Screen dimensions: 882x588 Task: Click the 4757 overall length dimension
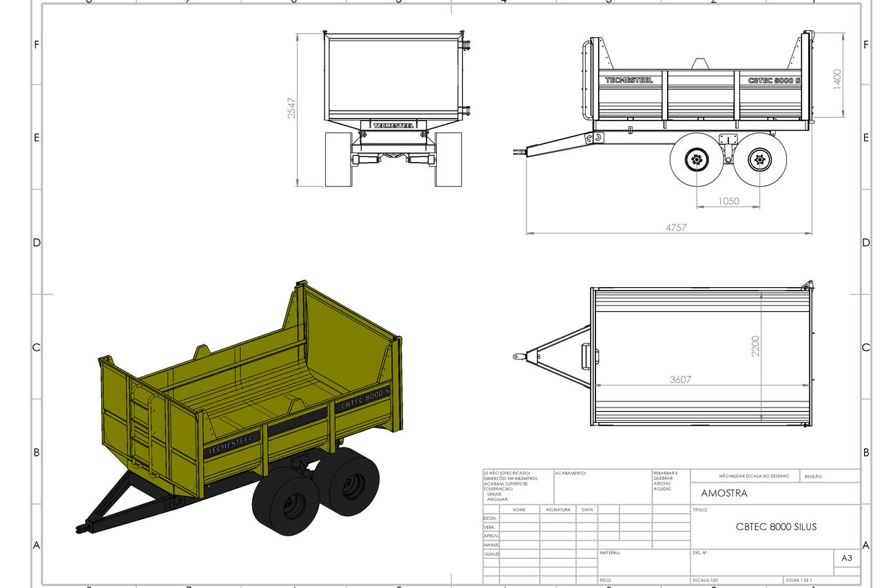click(x=676, y=227)
